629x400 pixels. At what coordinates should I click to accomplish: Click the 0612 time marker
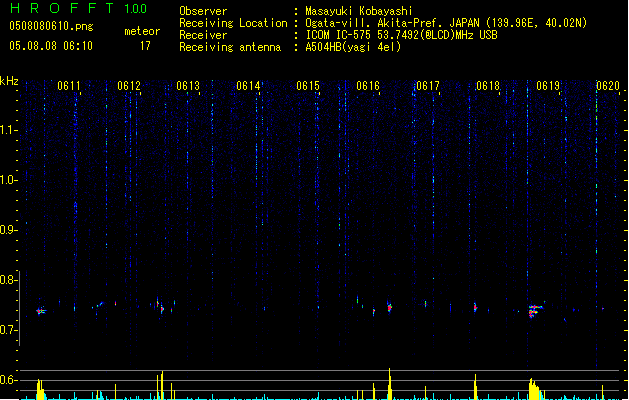pyautogui.click(x=129, y=86)
